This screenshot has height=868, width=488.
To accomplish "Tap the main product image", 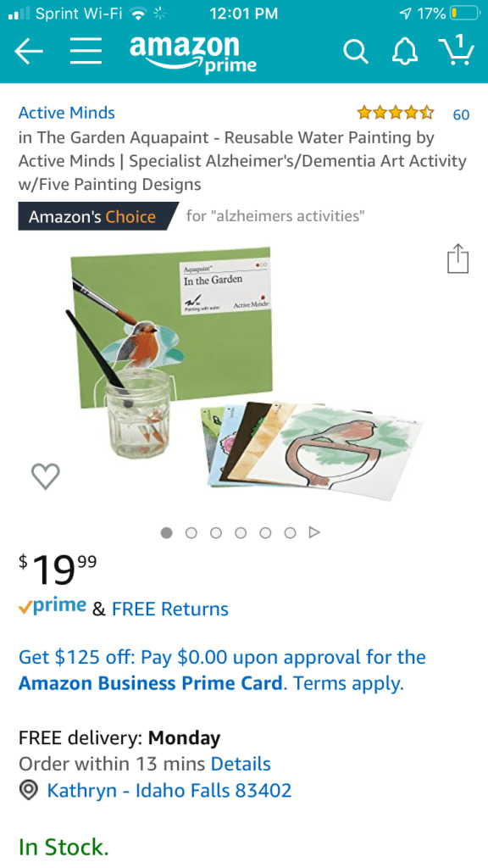I will tap(247, 373).
